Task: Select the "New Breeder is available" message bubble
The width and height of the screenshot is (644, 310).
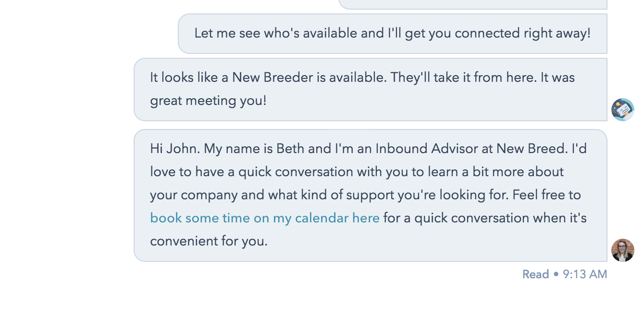Action: [x=370, y=90]
